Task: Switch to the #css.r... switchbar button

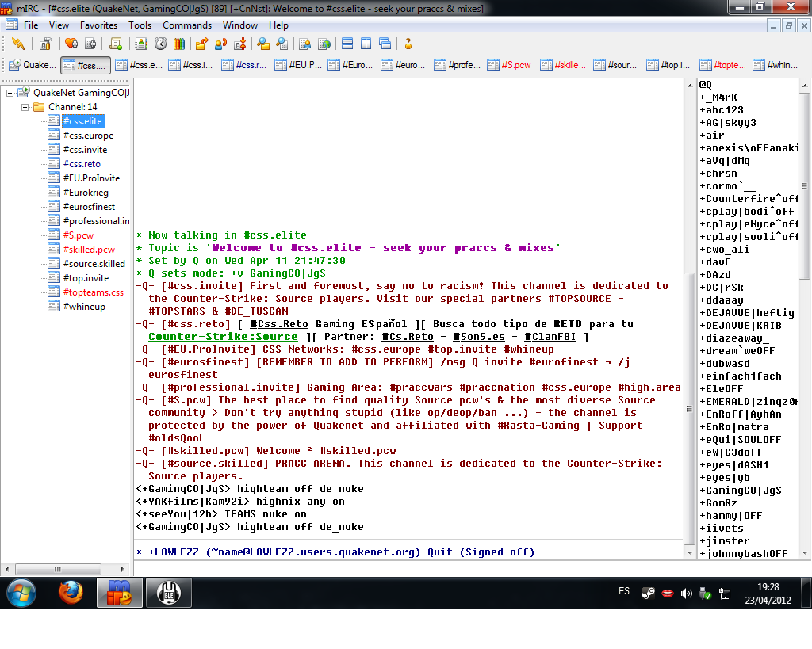Action: [245, 65]
